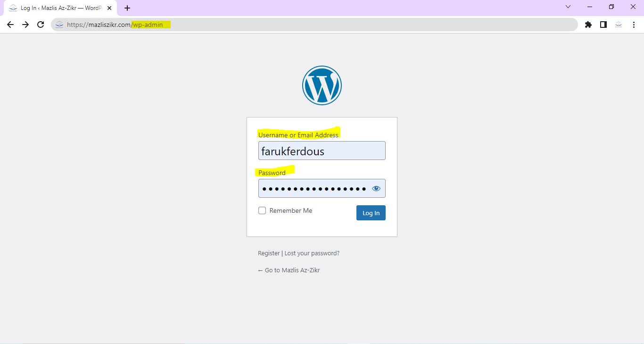Screen dimensions: 644x344
Task: Close the browser window
Action: (633, 7)
